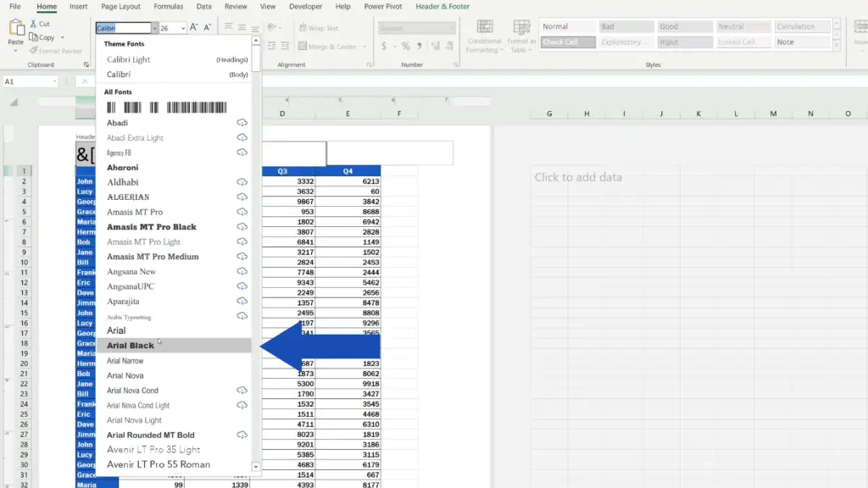868x488 pixels.
Task: Click the Comma Style icon
Action: coord(419,46)
